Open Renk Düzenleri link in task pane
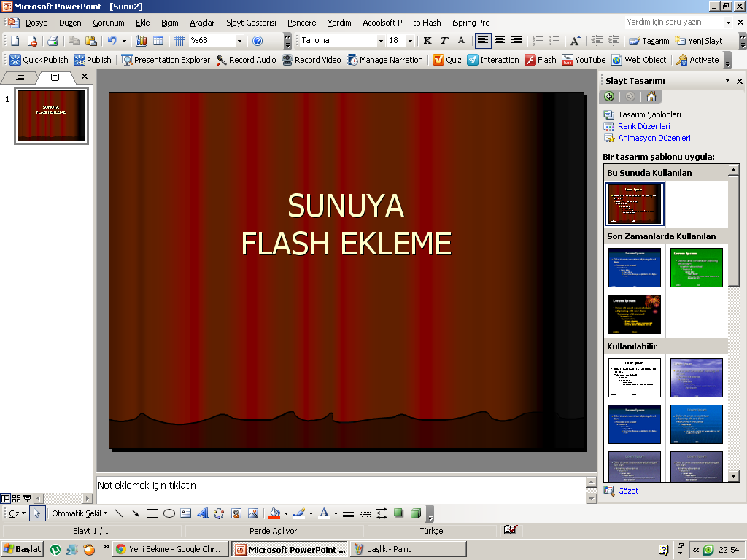747x560 pixels. 643,126
